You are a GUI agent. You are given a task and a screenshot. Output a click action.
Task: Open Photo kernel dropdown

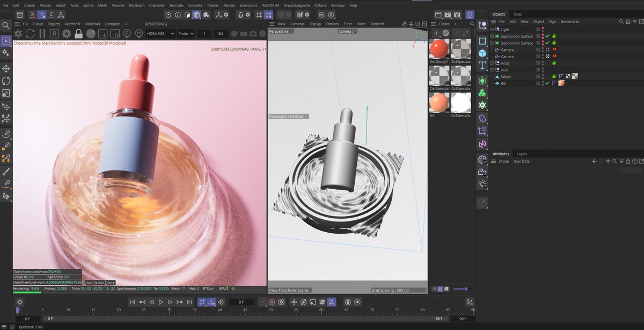[186, 33]
